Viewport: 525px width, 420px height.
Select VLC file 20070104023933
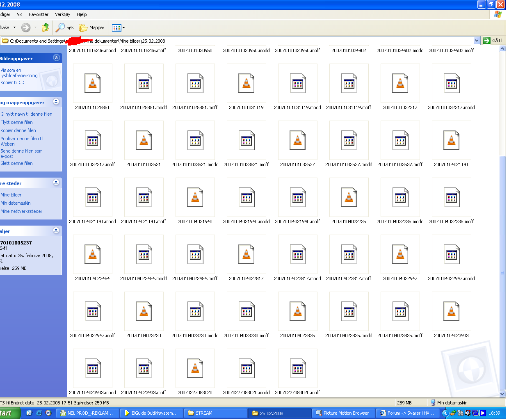coord(452,311)
